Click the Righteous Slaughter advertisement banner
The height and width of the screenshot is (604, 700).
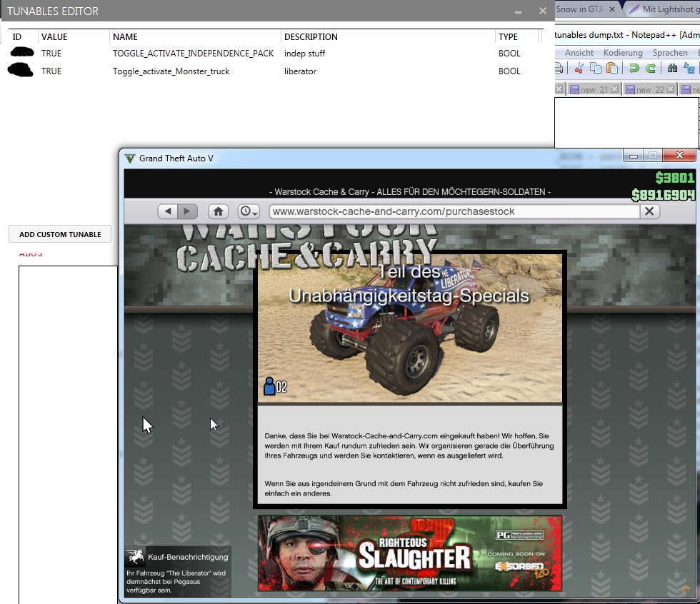(409, 553)
